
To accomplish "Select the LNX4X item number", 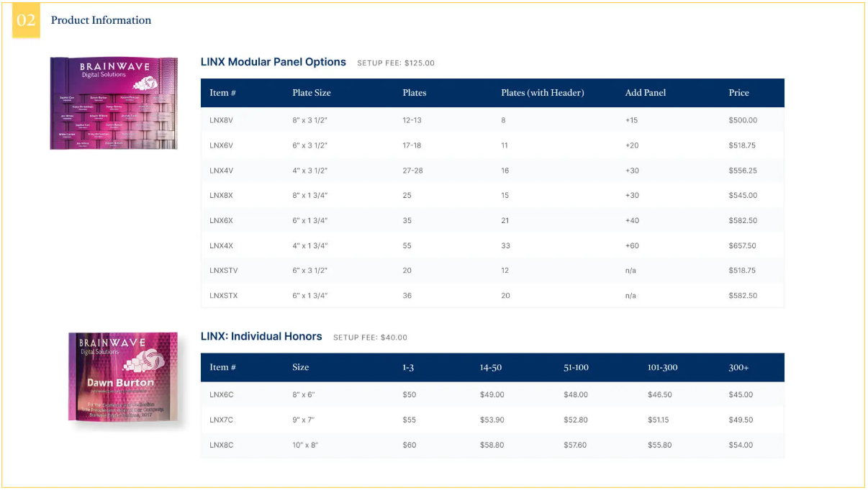I will (221, 245).
